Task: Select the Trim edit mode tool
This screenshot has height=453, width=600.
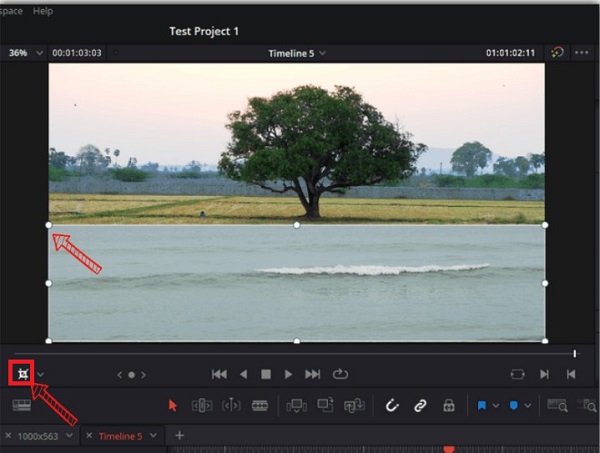Action: (202, 406)
